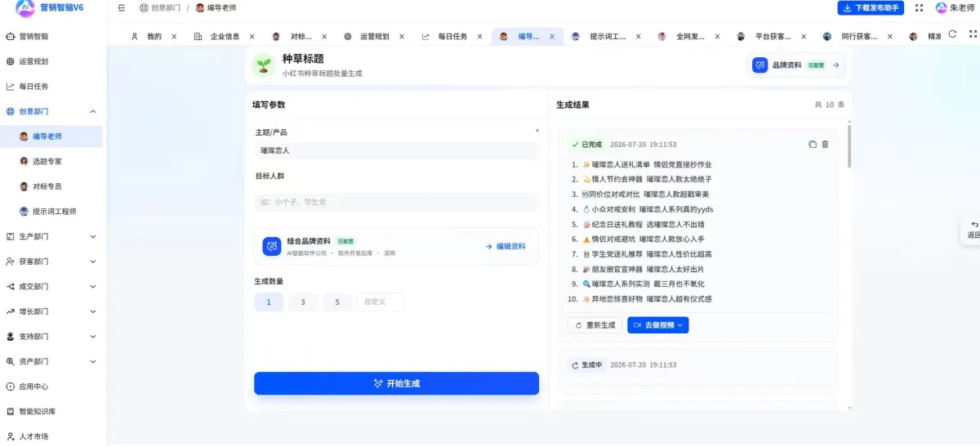Set 生成数量 to 3

point(303,302)
